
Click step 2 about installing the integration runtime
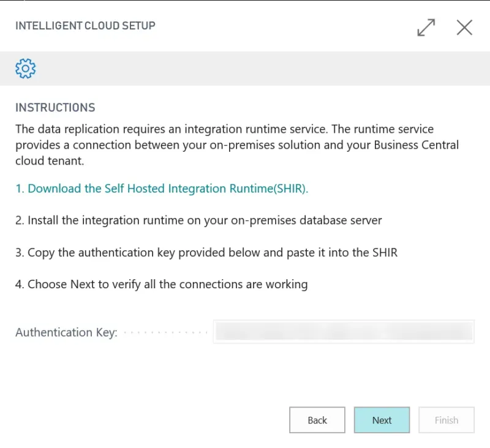198,220
